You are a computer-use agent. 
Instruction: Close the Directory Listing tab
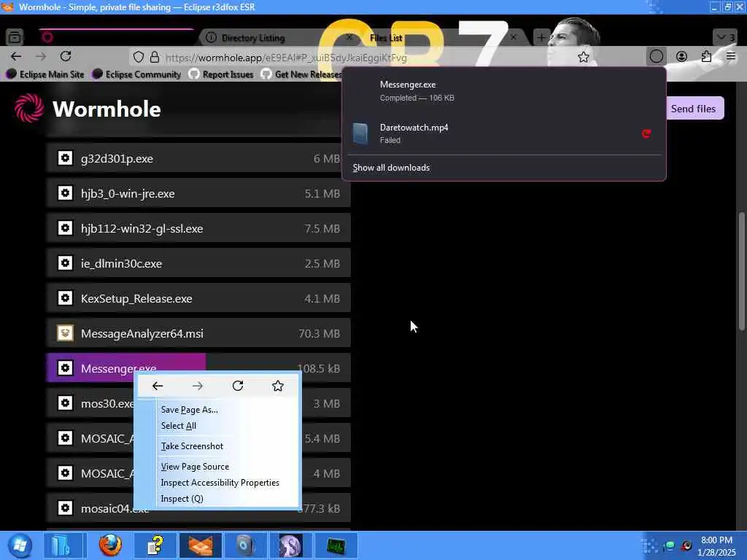[x=349, y=37]
